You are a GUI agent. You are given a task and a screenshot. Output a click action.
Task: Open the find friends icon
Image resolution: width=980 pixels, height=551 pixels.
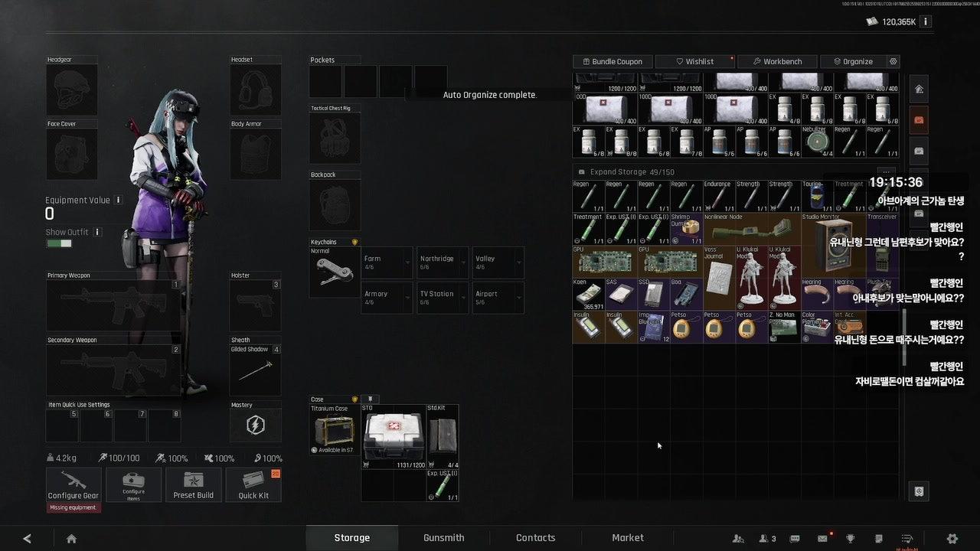[738, 538]
